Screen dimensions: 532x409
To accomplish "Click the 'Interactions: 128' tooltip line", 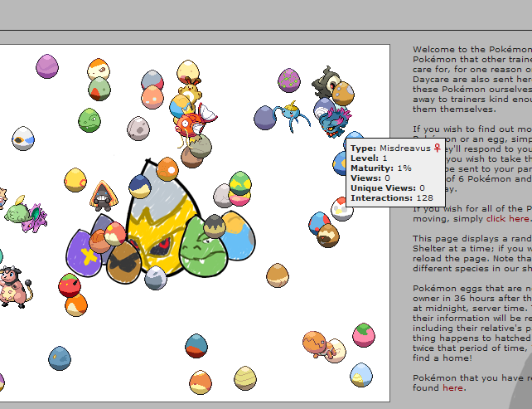I will pos(392,197).
